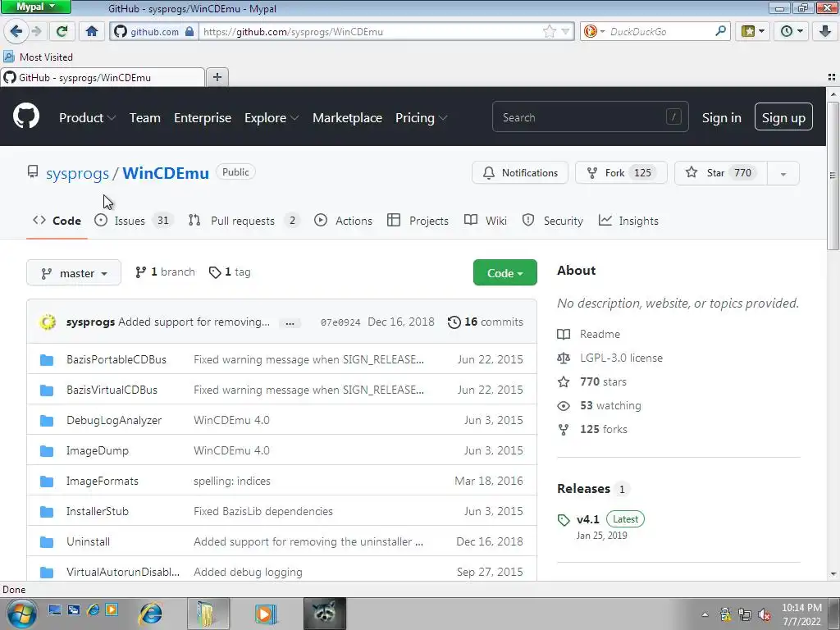The width and height of the screenshot is (840, 630).
Task: Open the master branch selector
Action: [x=74, y=273]
